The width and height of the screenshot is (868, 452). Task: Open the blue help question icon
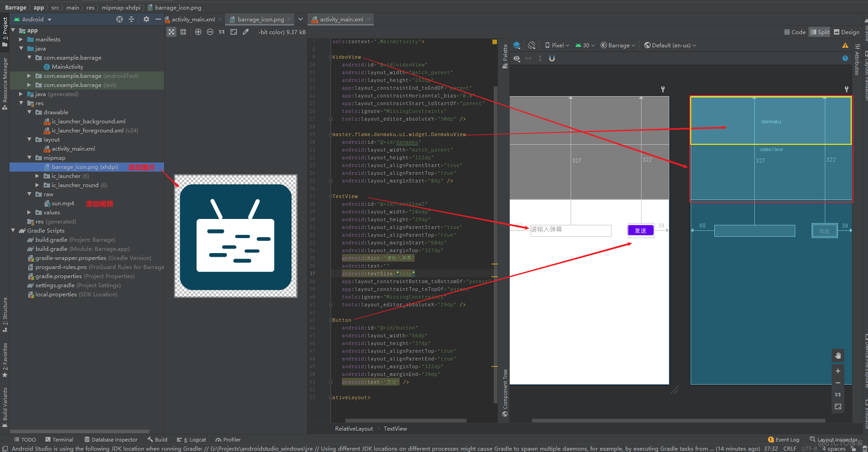click(x=845, y=58)
